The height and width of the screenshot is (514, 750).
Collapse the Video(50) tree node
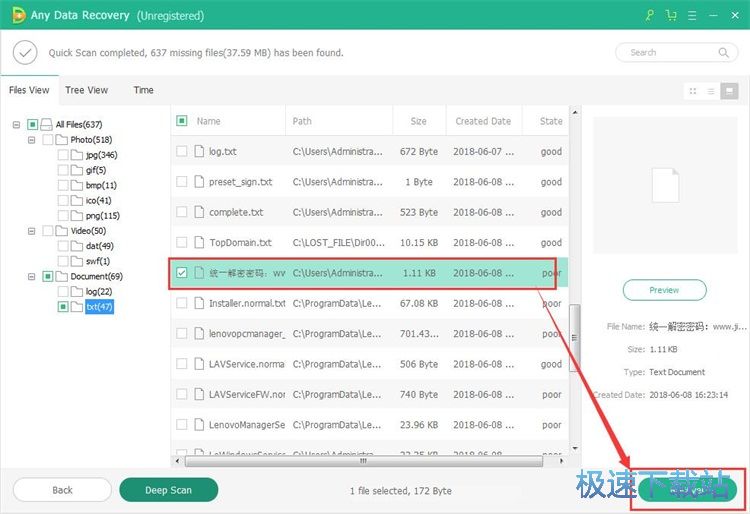coord(32,231)
